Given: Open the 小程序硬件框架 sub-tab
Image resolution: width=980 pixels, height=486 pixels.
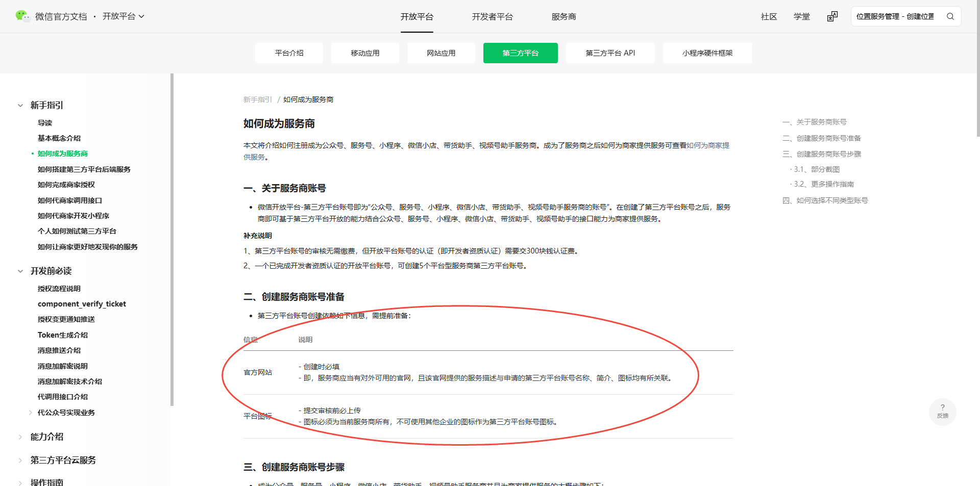Looking at the screenshot, I should coord(707,53).
